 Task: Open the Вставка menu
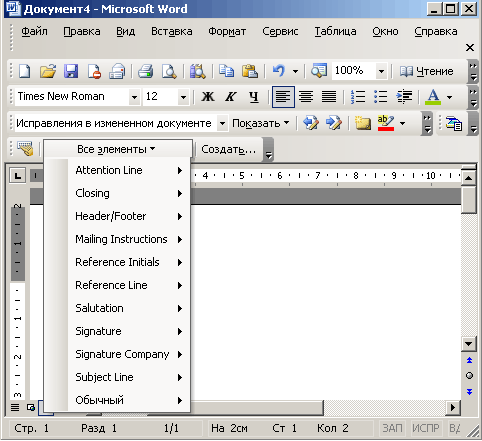point(172,31)
